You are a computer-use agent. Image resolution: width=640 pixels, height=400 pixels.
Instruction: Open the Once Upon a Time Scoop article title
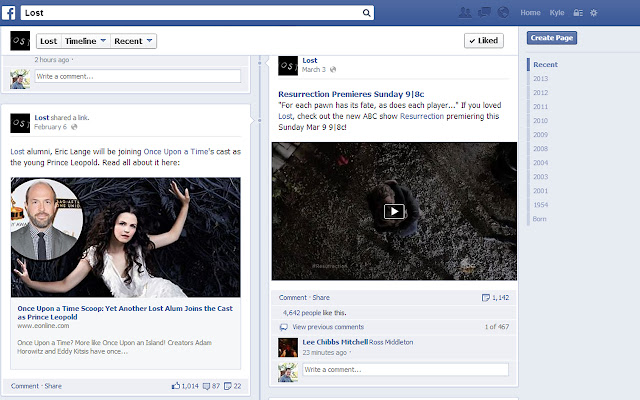click(x=125, y=313)
